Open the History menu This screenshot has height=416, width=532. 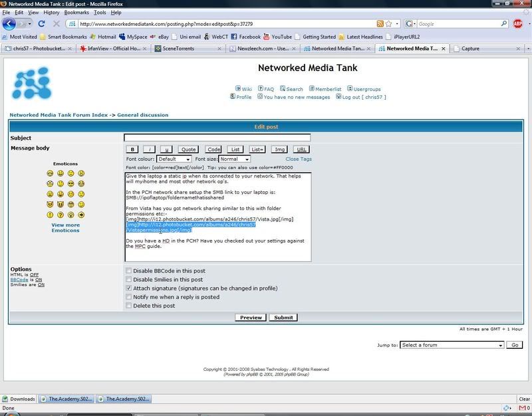pos(51,13)
